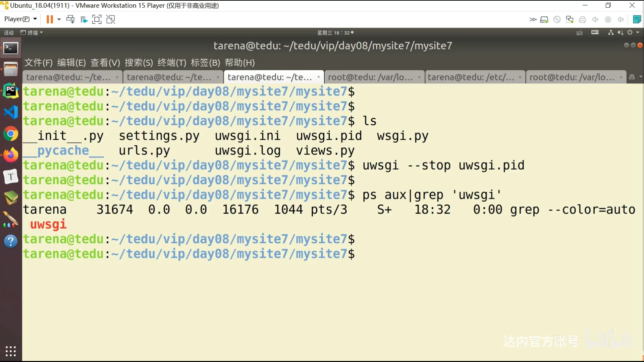Click the last terminal prompt line
The height and width of the screenshot is (362, 644).
[189, 254]
